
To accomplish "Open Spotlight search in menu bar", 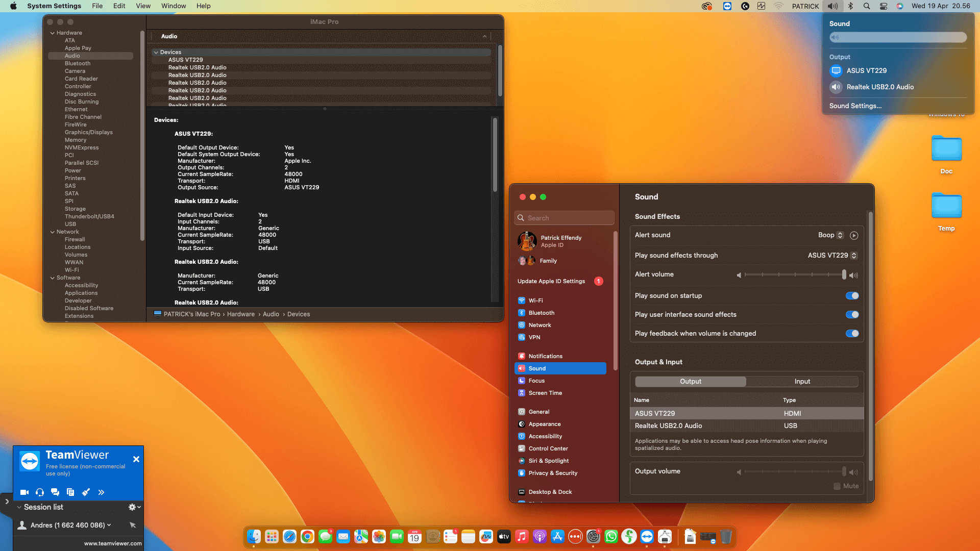I will tap(867, 6).
